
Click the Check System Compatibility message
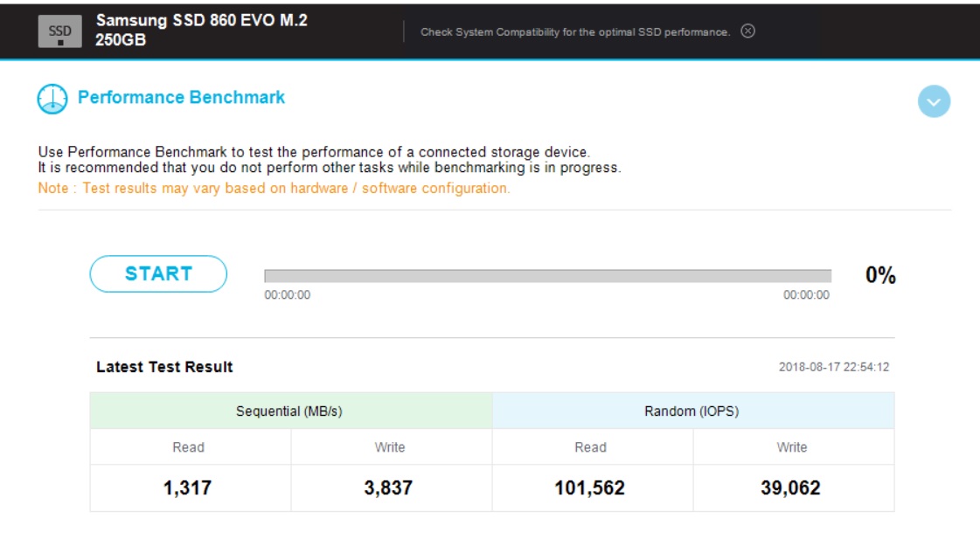pyautogui.click(x=575, y=31)
